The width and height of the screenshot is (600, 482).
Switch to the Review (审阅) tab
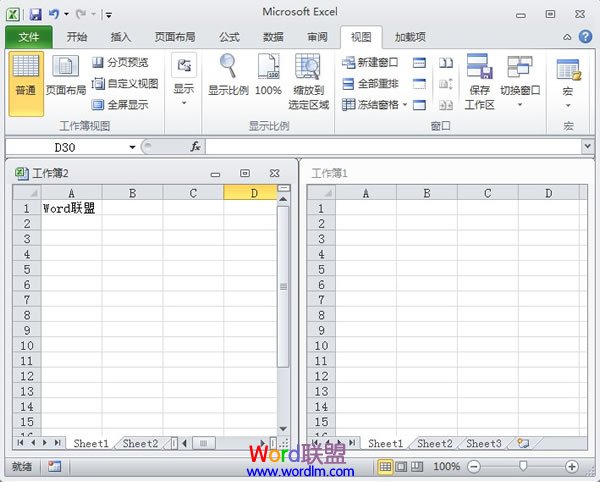pos(317,37)
